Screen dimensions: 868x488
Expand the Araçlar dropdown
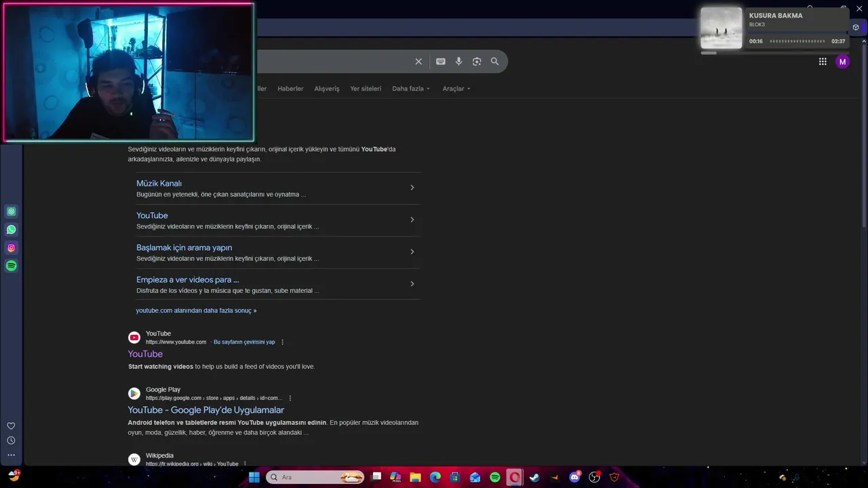(x=456, y=89)
